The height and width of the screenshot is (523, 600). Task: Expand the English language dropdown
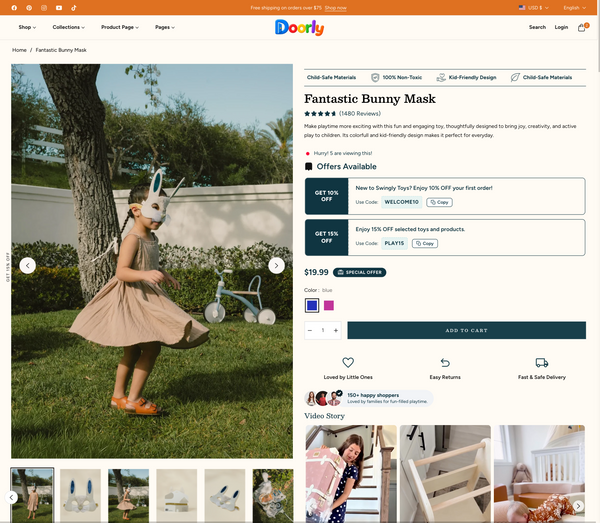pos(574,8)
